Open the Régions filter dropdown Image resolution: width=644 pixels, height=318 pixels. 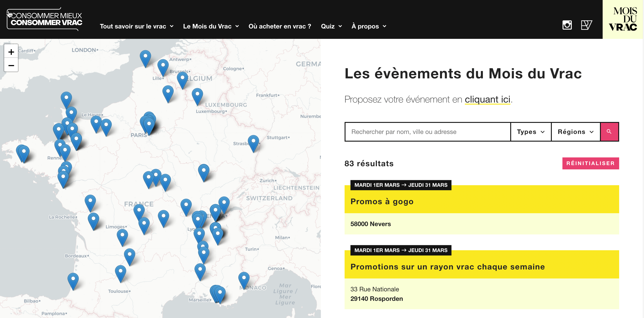click(575, 132)
